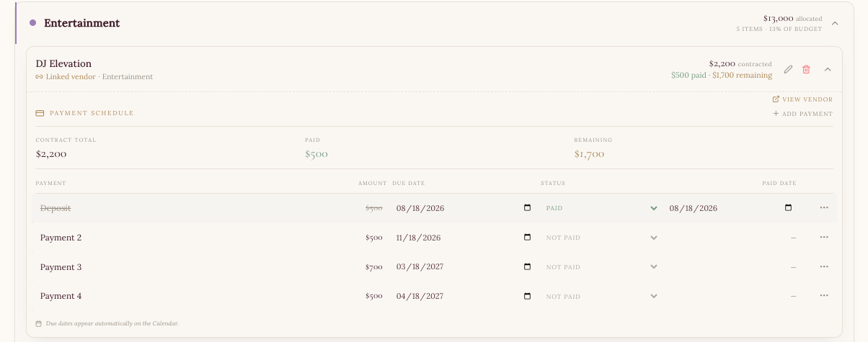Viewport: 868px width, 342px height.
Task: Open the calendar picker for Deposit due date
Action: pos(527,208)
